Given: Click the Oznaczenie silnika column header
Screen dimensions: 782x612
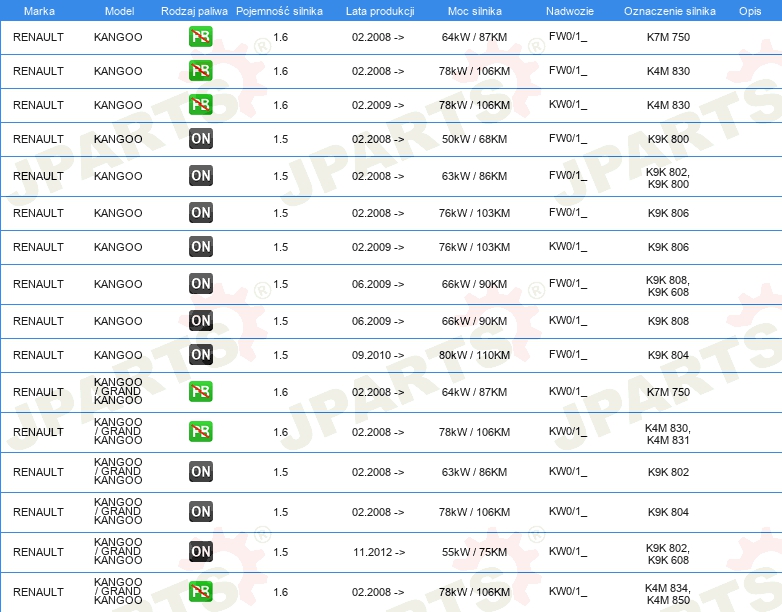Looking at the screenshot, I should click(x=669, y=11).
